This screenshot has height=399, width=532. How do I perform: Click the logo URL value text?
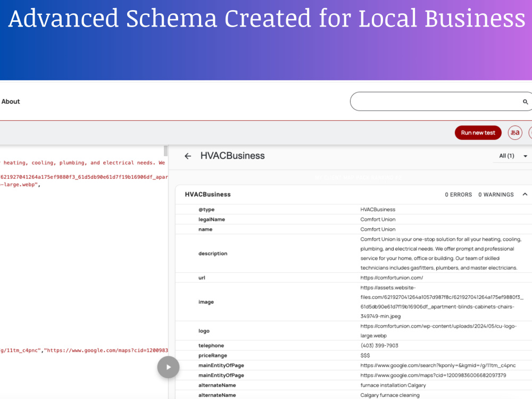(x=438, y=331)
